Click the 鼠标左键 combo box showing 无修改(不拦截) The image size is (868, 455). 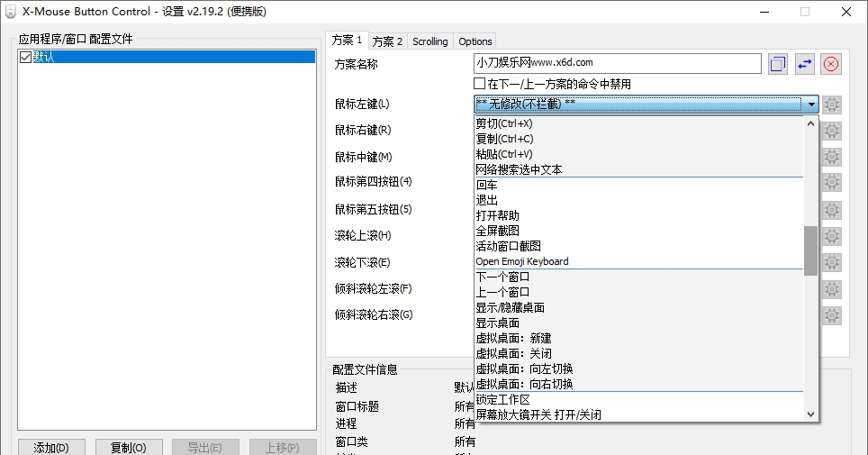646,105
